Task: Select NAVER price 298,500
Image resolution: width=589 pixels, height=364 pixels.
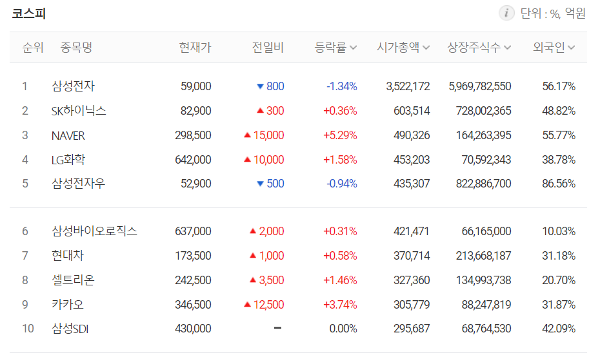Action: point(193,135)
